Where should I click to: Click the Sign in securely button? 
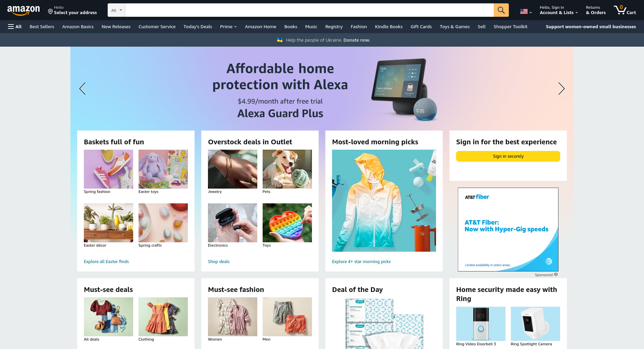pyautogui.click(x=508, y=156)
